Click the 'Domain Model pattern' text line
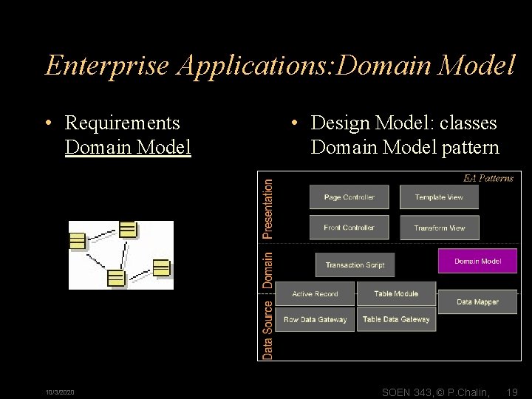Screen dimensions: 532x399 (x=405, y=147)
